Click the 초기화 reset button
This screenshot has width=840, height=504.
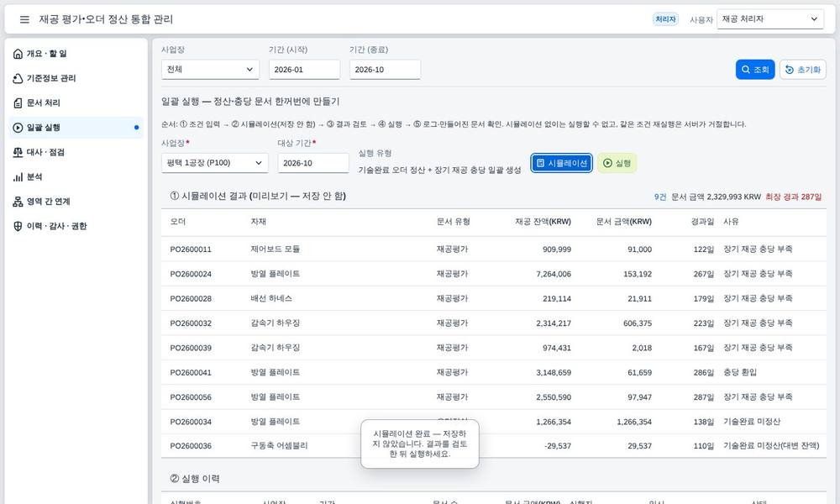point(802,70)
